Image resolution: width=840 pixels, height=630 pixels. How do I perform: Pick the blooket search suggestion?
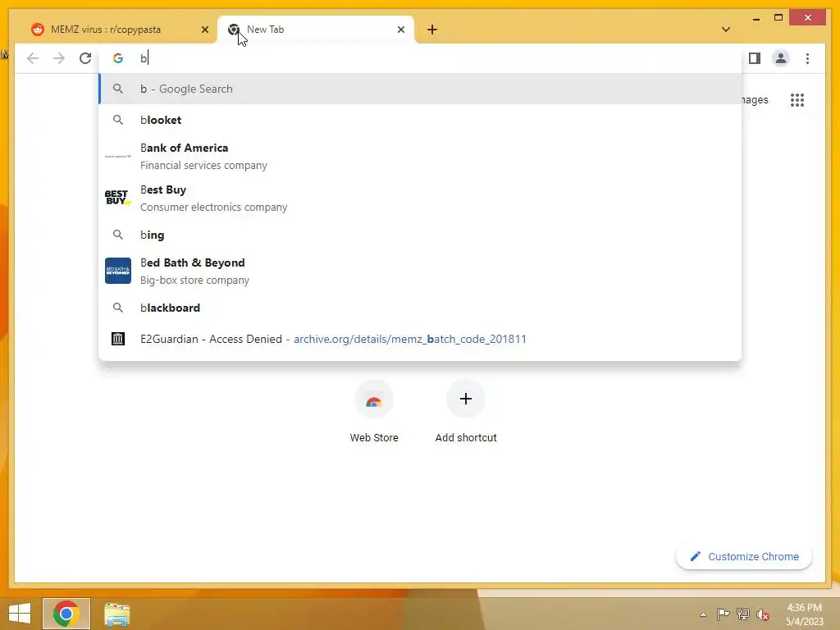click(x=421, y=120)
